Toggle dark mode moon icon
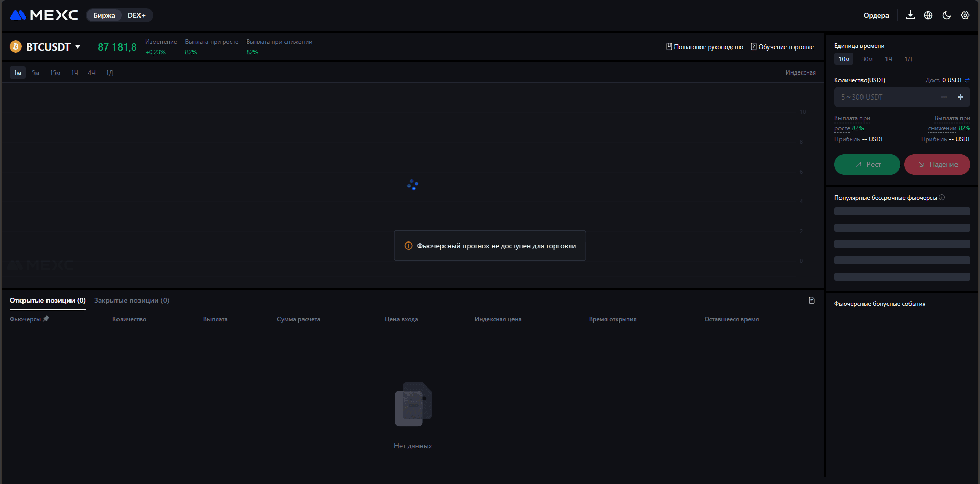The image size is (980, 484). pyautogui.click(x=947, y=15)
